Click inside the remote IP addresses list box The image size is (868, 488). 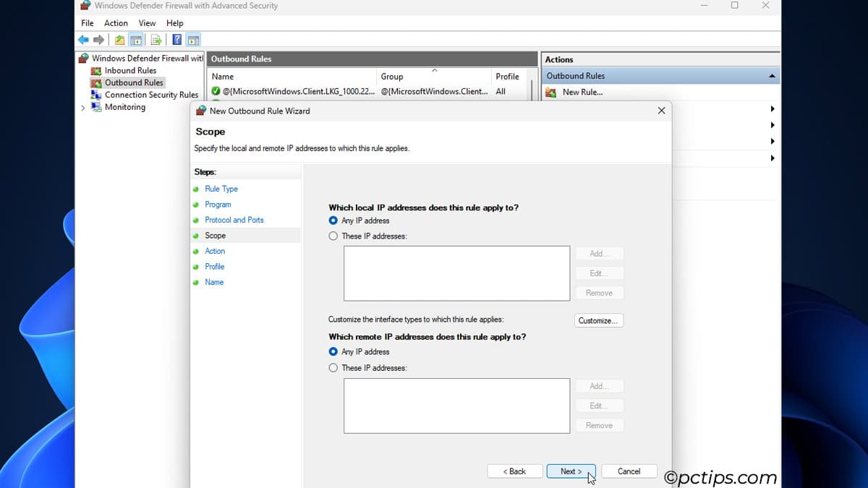click(456, 405)
